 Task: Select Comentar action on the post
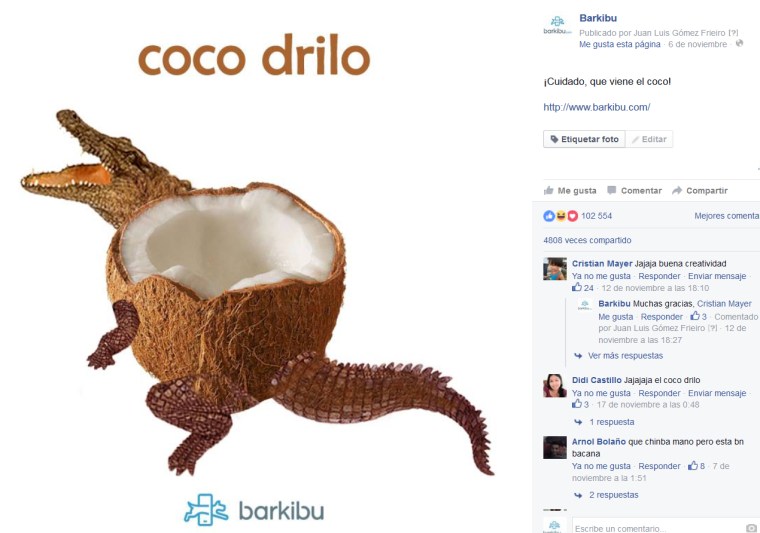tap(634, 190)
